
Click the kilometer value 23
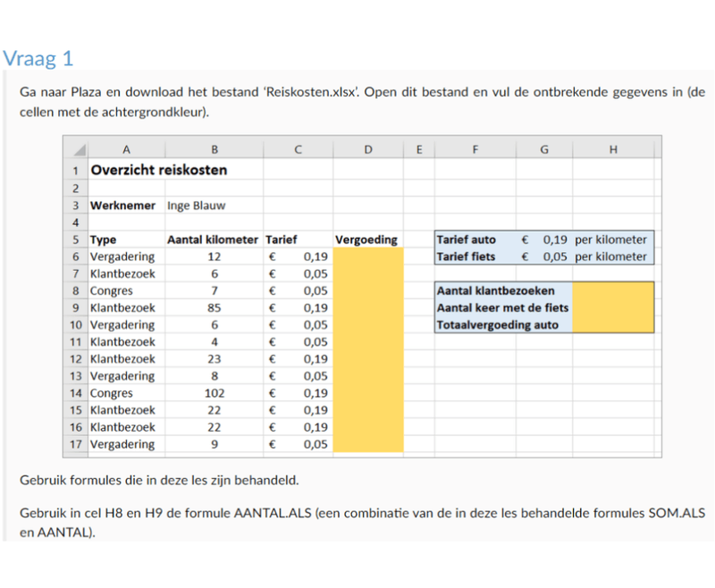click(x=214, y=359)
